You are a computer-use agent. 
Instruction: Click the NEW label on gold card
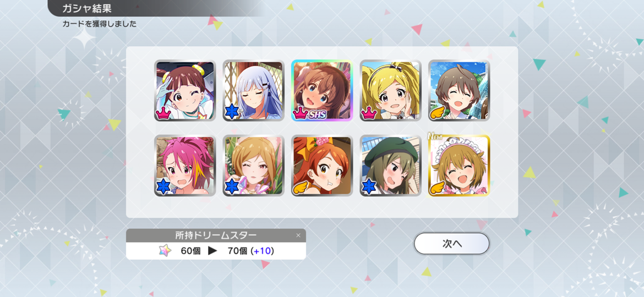coord(435,136)
